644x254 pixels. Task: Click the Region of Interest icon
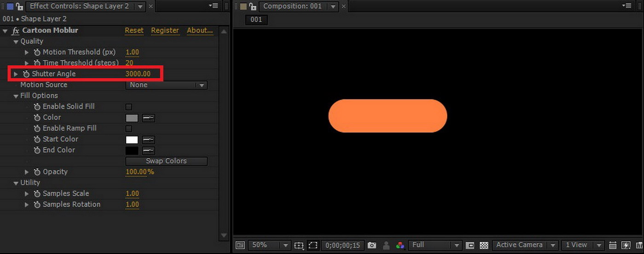tap(313, 245)
